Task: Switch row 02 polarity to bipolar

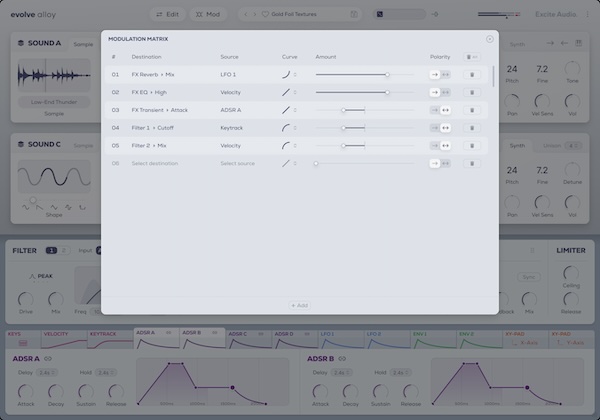Action: (x=445, y=92)
